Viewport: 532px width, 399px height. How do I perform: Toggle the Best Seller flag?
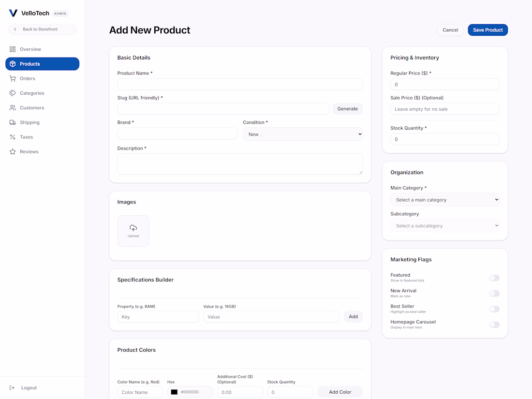(494, 309)
